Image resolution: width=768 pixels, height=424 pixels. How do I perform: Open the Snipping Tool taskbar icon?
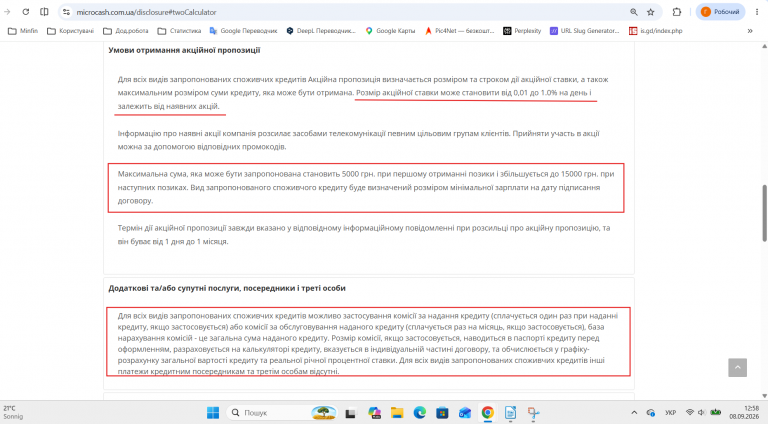(x=533, y=413)
